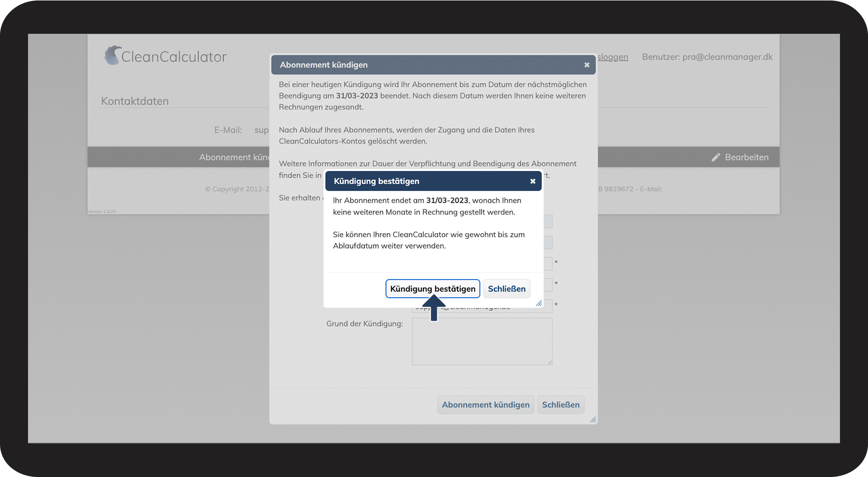Click the pencil icon beside Bearbeiten
868x477 pixels.
click(x=716, y=157)
